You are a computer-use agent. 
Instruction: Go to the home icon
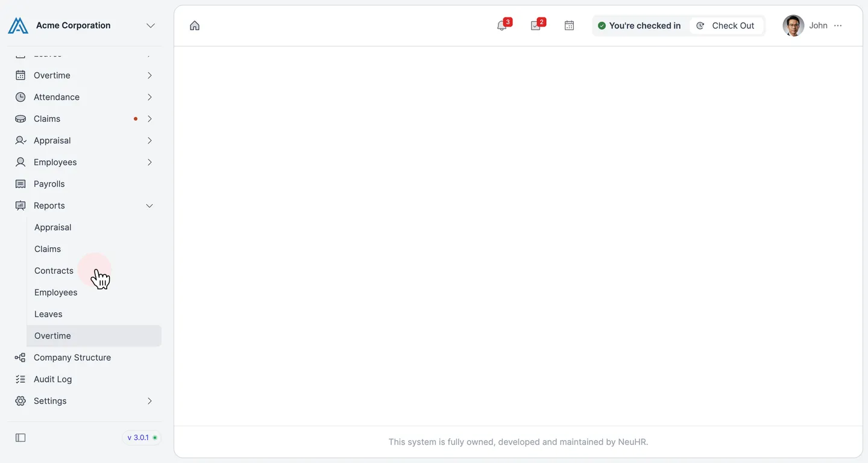[x=195, y=25]
